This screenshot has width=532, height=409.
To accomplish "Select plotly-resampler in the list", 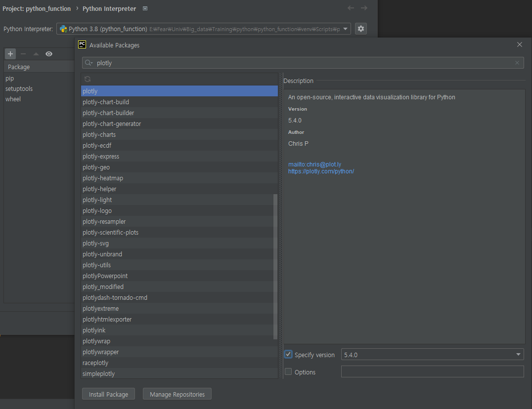I will pyautogui.click(x=177, y=221).
